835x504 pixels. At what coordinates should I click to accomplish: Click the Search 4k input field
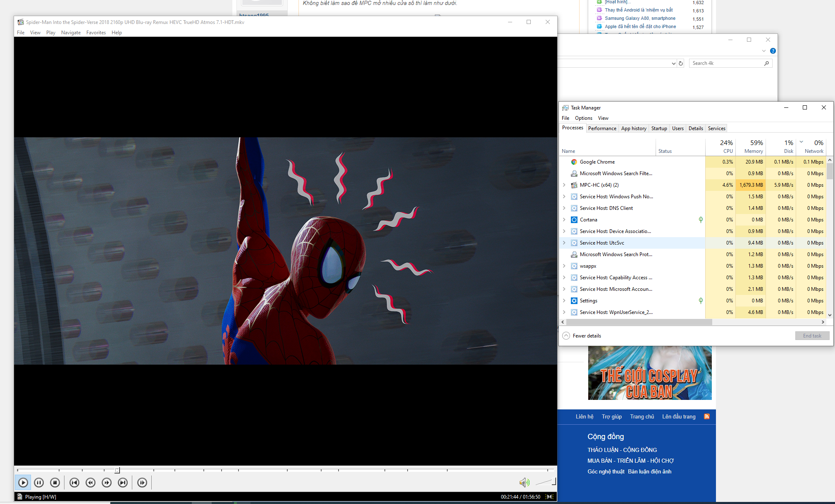click(x=730, y=63)
